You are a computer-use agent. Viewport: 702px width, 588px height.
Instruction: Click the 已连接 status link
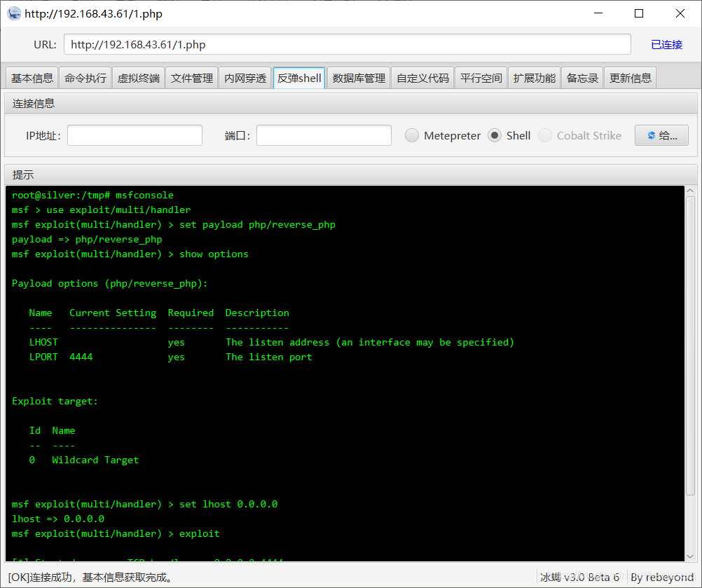click(666, 44)
